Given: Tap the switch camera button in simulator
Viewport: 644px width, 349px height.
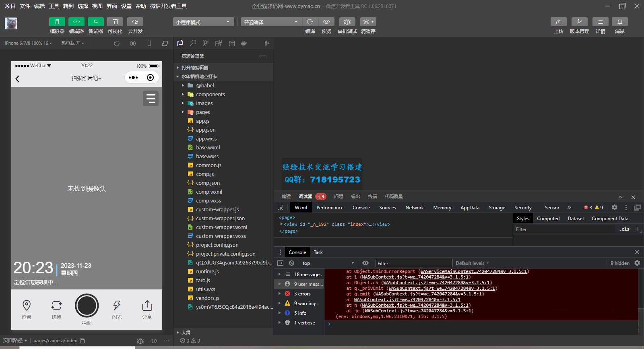Looking at the screenshot, I should 56,309.
